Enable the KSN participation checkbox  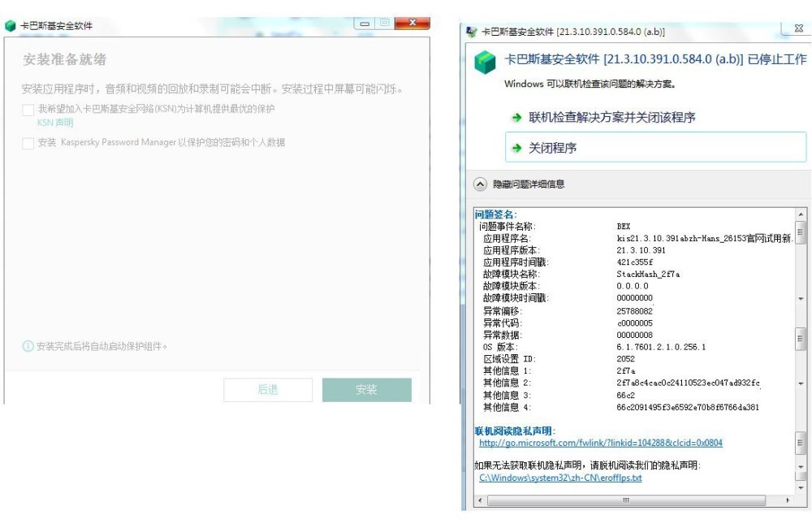point(28,110)
